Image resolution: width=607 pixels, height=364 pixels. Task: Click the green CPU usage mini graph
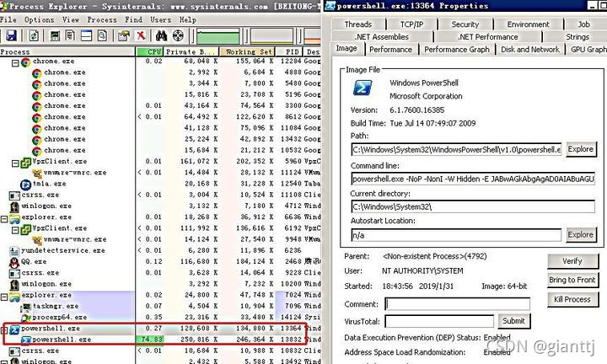[218, 37]
